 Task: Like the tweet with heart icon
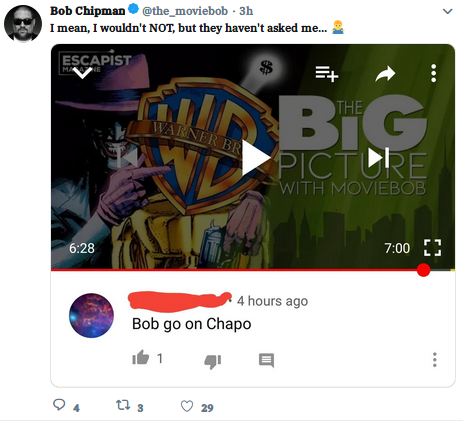[x=187, y=406]
